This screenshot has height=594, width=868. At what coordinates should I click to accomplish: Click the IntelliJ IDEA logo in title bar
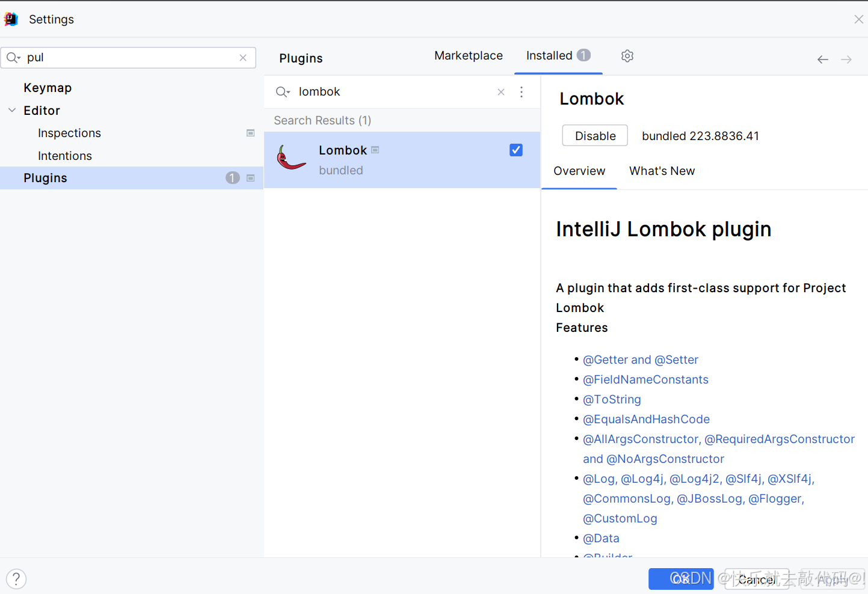click(11, 19)
